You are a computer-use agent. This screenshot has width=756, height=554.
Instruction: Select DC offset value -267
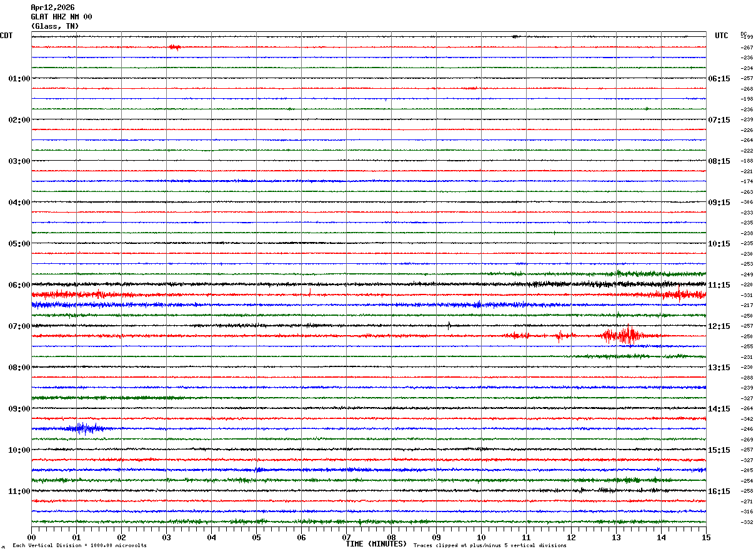[x=747, y=48]
